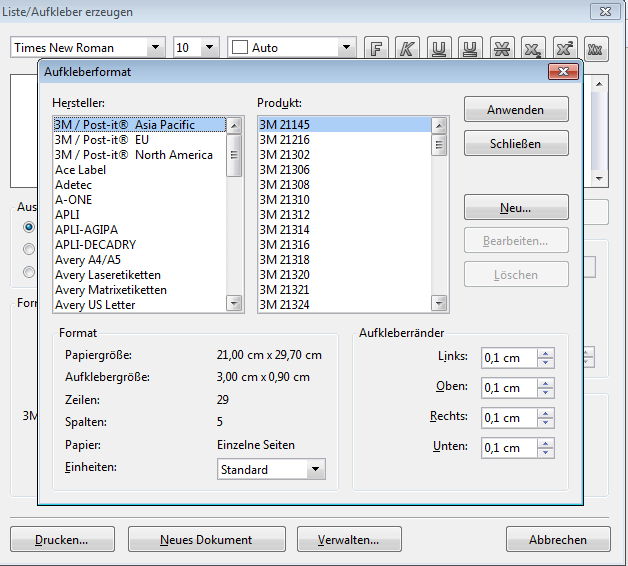Click the Verwalten... button

click(x=349, y=540)
